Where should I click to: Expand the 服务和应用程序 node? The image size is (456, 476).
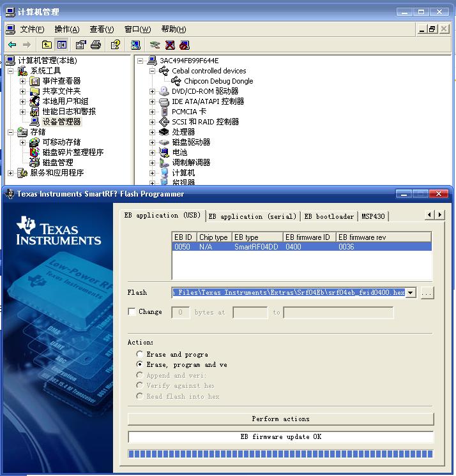click(x=11, y=173)
